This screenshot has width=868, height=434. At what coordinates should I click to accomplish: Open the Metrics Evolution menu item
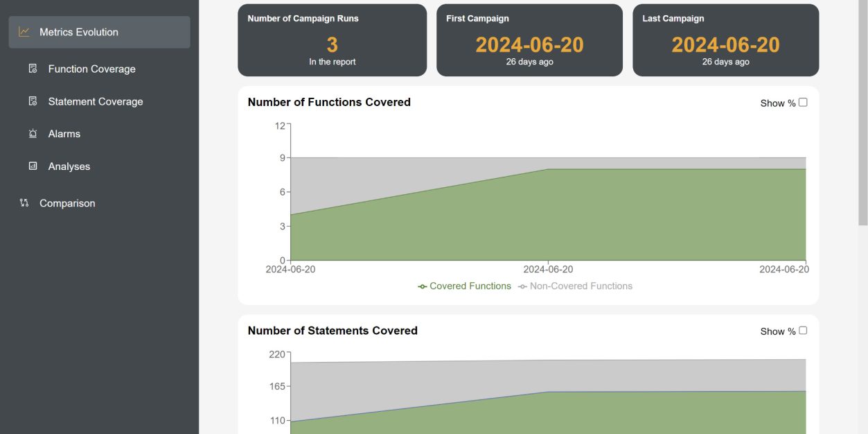[x=99, y=32]
